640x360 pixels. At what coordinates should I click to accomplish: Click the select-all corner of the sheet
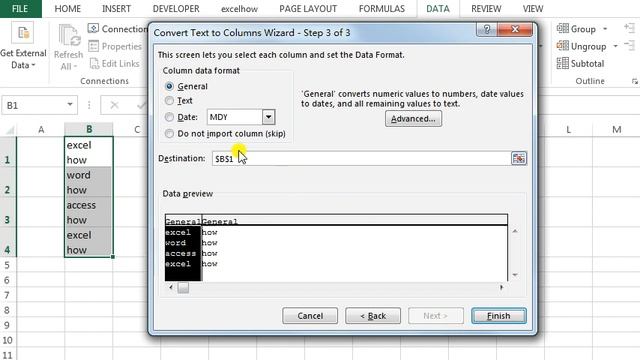[9, 130]
